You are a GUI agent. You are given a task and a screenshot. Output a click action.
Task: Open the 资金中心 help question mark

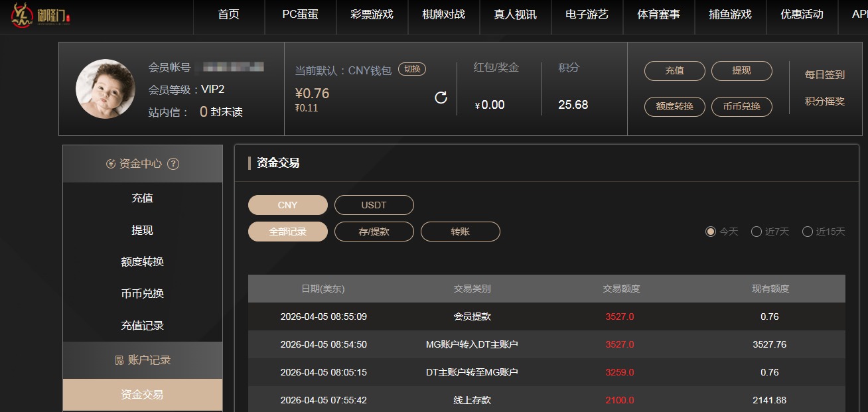(x=174, y=164)
